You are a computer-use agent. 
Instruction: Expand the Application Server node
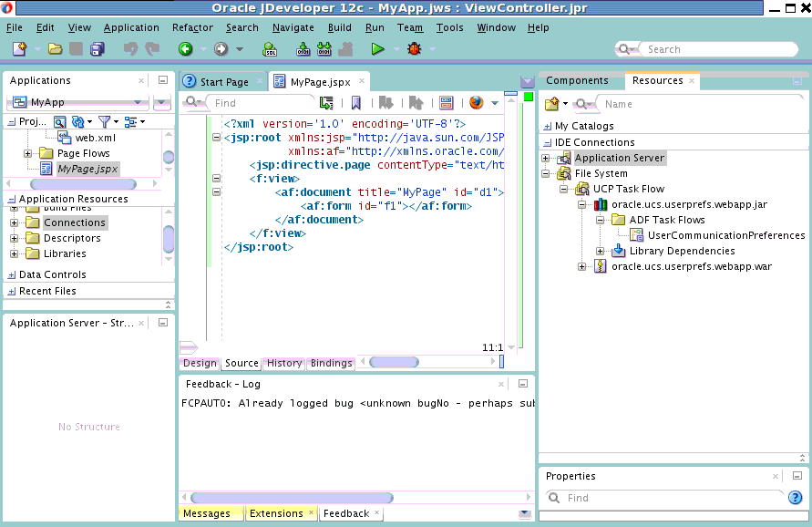click(545, 158)
